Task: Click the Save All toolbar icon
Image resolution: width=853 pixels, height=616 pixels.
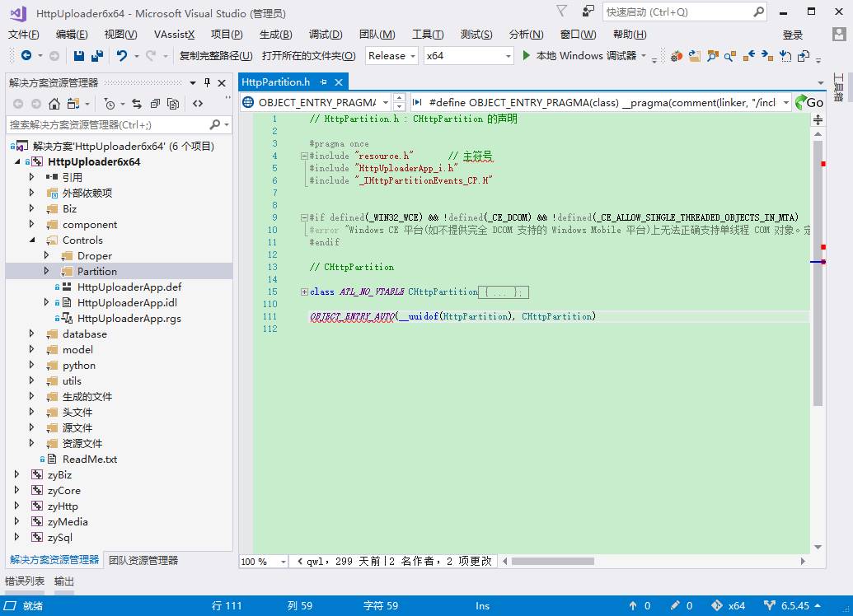Action: [x=96, y=56]
